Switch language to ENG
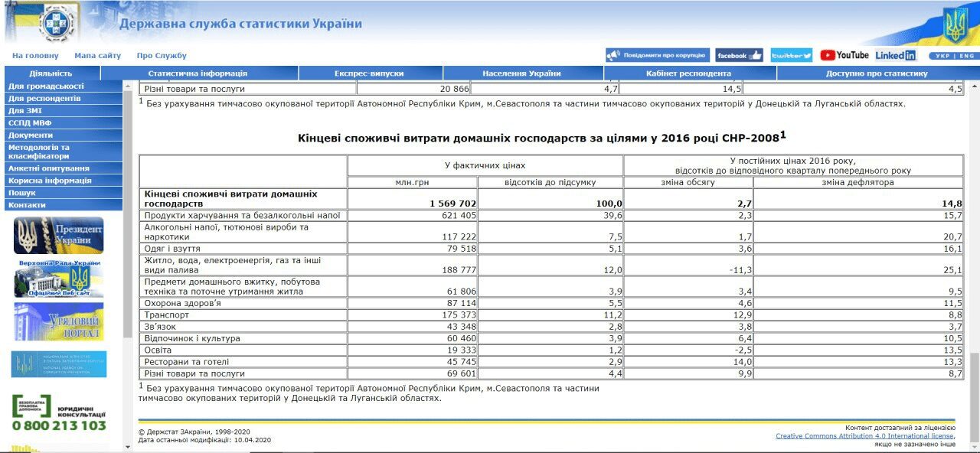 pos(966,56)
